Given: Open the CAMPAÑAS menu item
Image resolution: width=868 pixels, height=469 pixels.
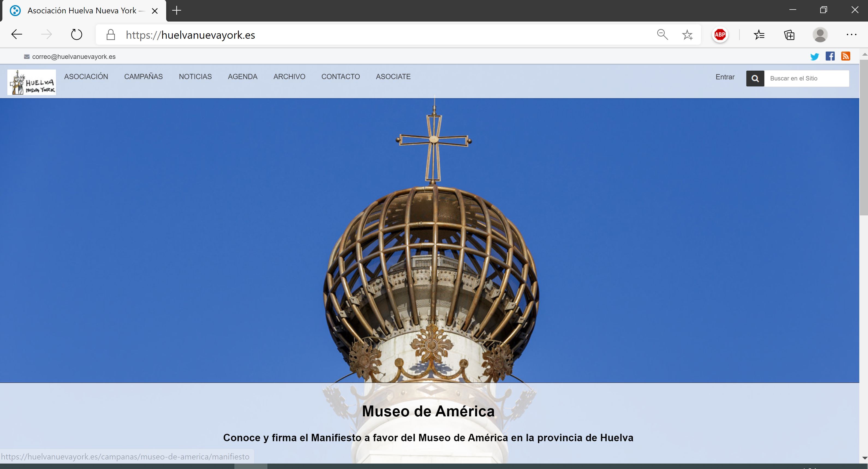Looking at the screenshot, I should click(x=143, y=77).
